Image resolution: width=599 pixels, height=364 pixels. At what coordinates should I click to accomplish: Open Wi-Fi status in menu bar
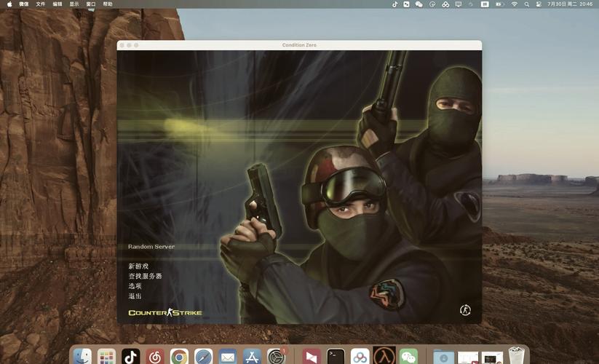point(515,4)
